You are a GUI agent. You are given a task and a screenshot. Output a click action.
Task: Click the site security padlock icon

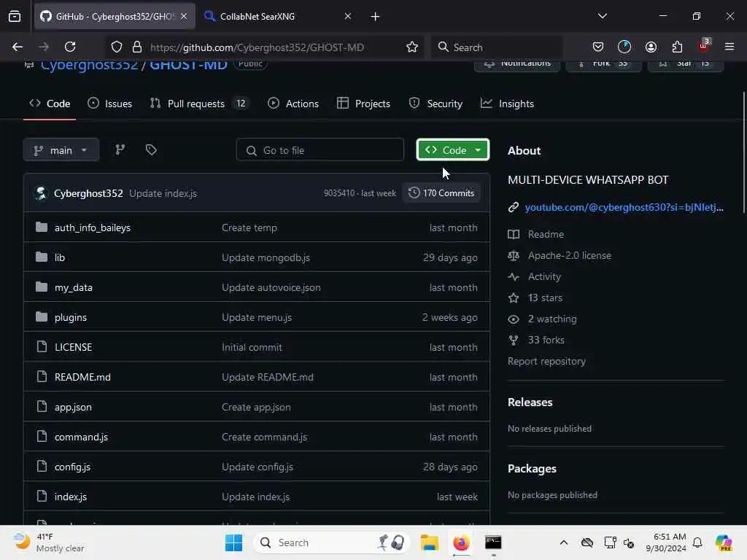(137, 47)
